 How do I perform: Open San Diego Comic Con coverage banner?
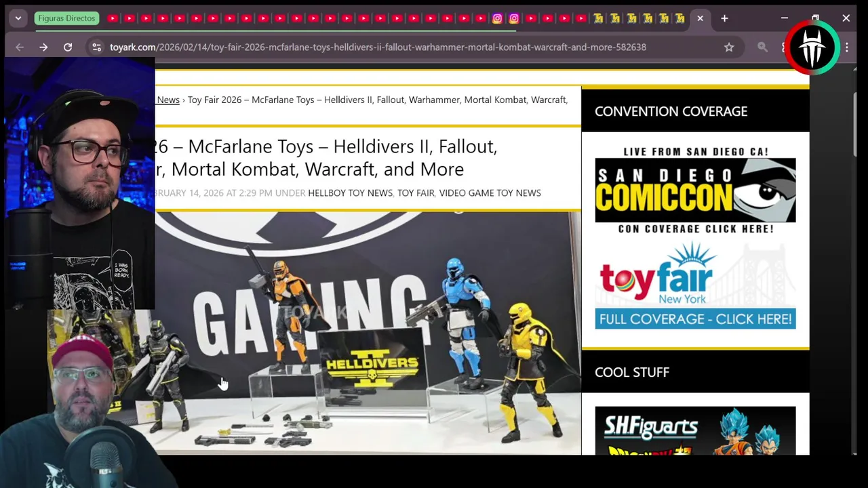695,190
